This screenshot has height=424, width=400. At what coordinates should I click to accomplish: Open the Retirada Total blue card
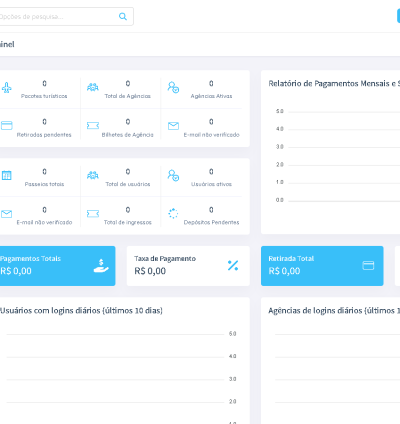tap(322, 266)
